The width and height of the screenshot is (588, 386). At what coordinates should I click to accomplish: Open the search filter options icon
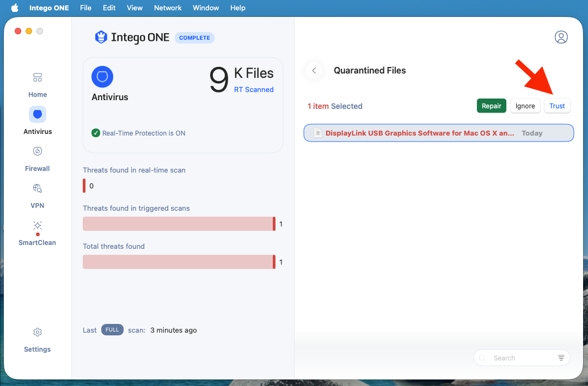pyautogui.click(x=561, y=358)
